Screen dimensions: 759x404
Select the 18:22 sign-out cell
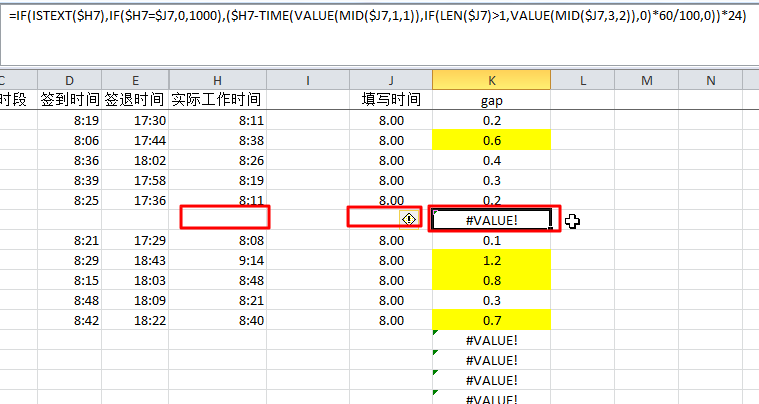click(135, 320)
